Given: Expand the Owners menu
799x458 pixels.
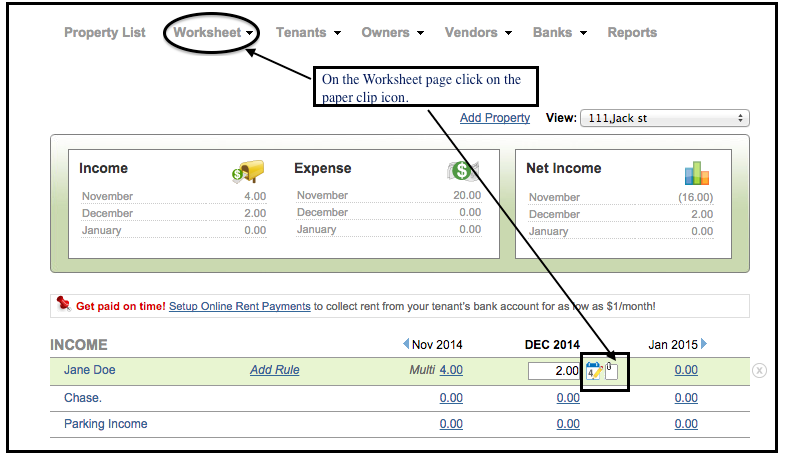Looking at the screenshot, I should point(392,33).
